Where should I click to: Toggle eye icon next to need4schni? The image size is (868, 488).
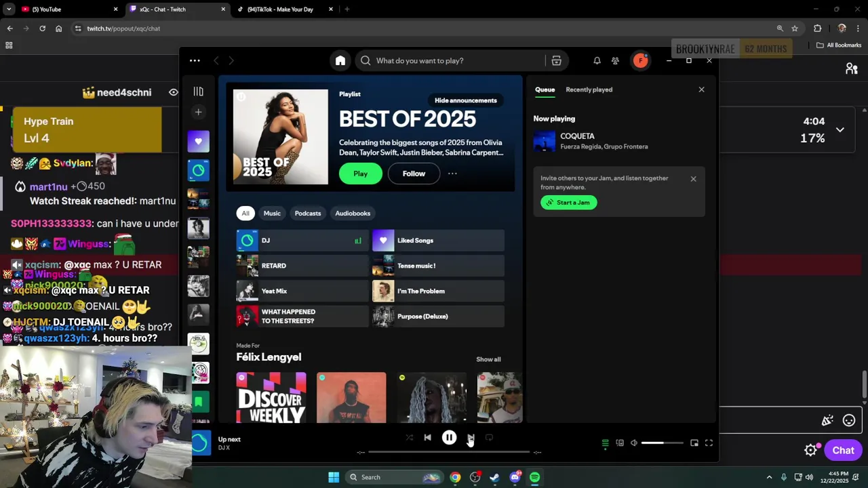(x=174, y=92)
